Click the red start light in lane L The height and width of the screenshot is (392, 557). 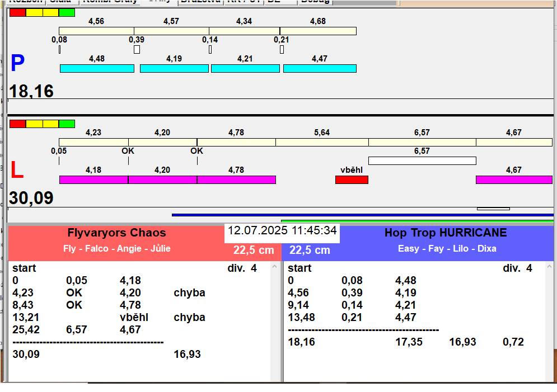tap(17, 124)
